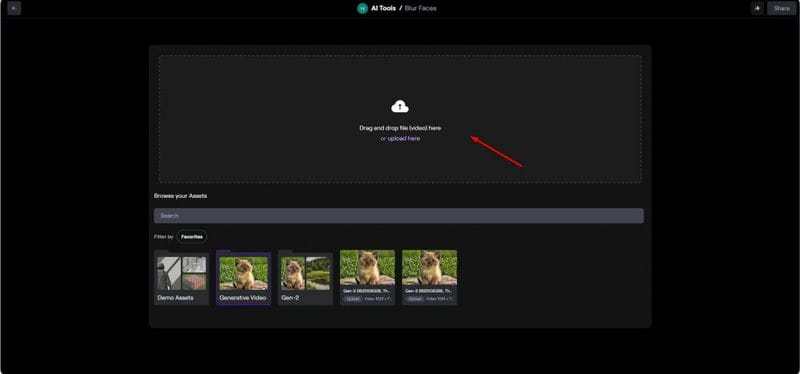The width and height of the screenshot is (800, 374).
Task: Click the back arrow button
Action: (x=14, y=8)
